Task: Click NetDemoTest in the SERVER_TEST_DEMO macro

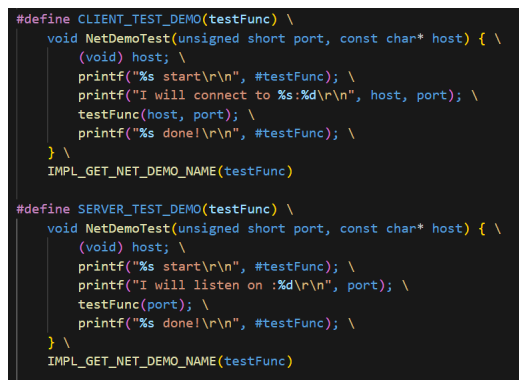Action: [x=128, y=229]
